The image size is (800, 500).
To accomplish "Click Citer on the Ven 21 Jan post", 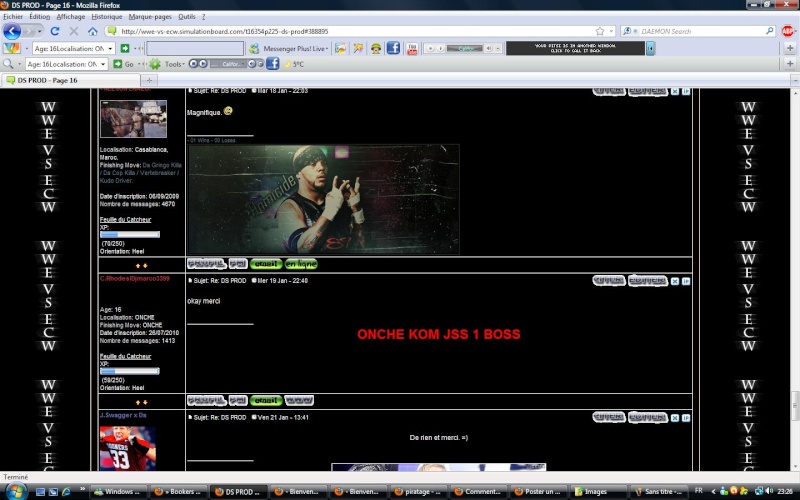I will coord(609,417).
